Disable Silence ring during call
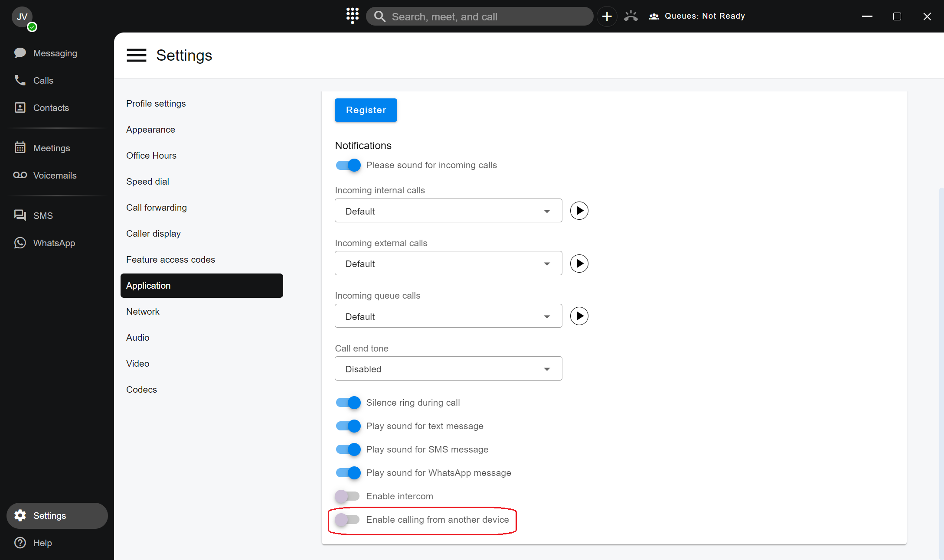This screenshot has width=944, height=560. [x=348, y=403]
